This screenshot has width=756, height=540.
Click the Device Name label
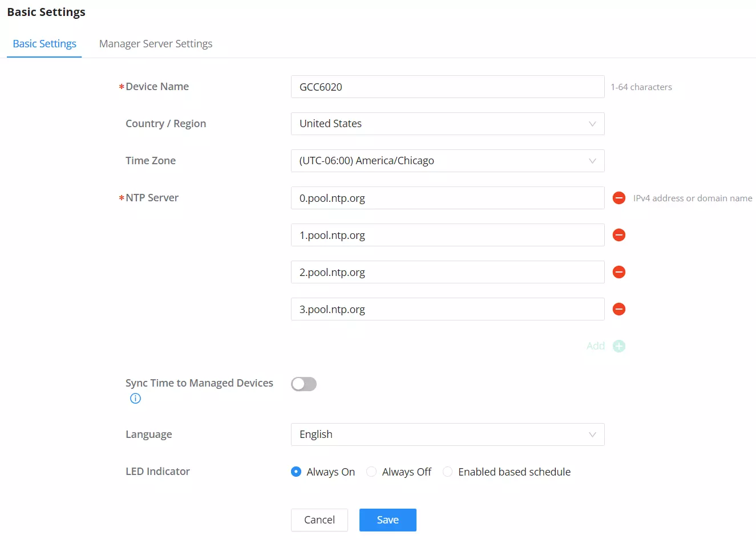[157, 87]
